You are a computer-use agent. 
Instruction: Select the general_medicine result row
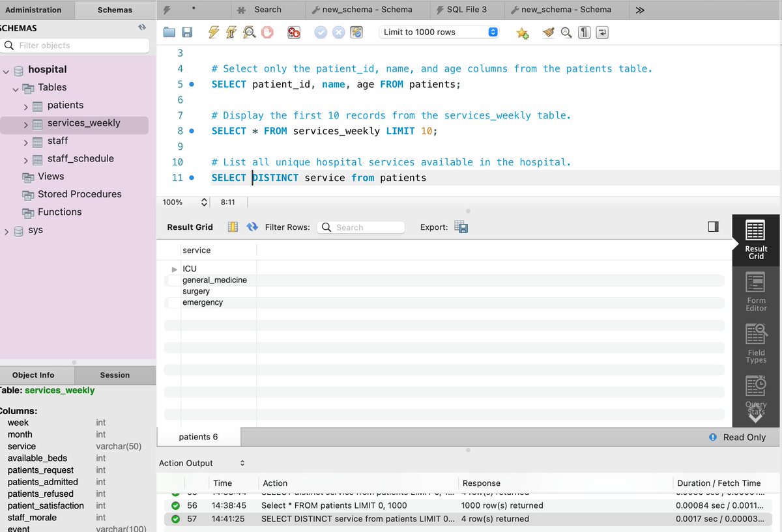[x=444, y=280]
